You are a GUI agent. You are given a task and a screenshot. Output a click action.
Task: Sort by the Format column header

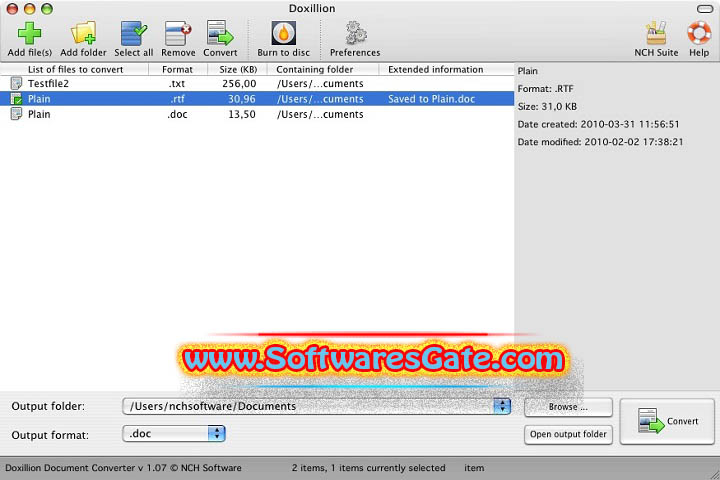[x=178, y=69]
